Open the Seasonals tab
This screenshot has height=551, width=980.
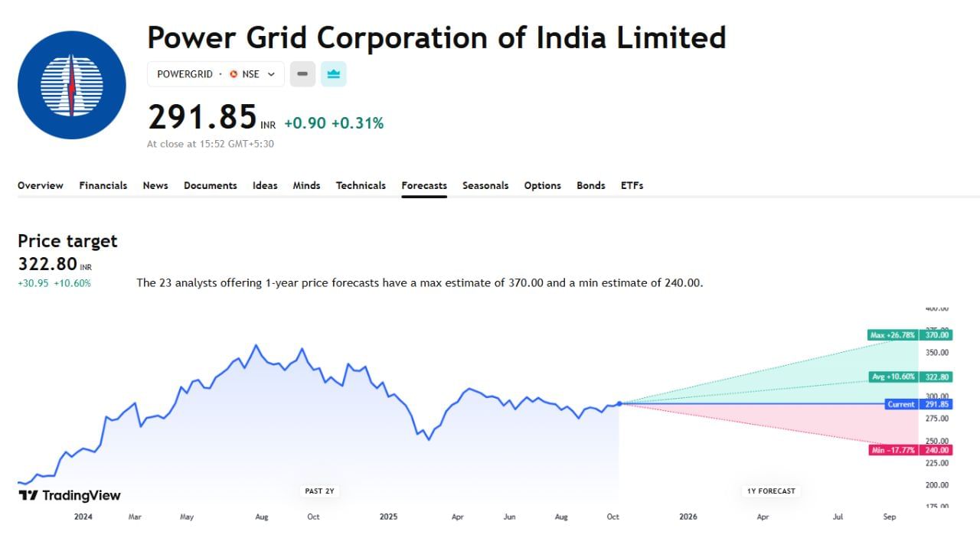(x=485, y=185)
